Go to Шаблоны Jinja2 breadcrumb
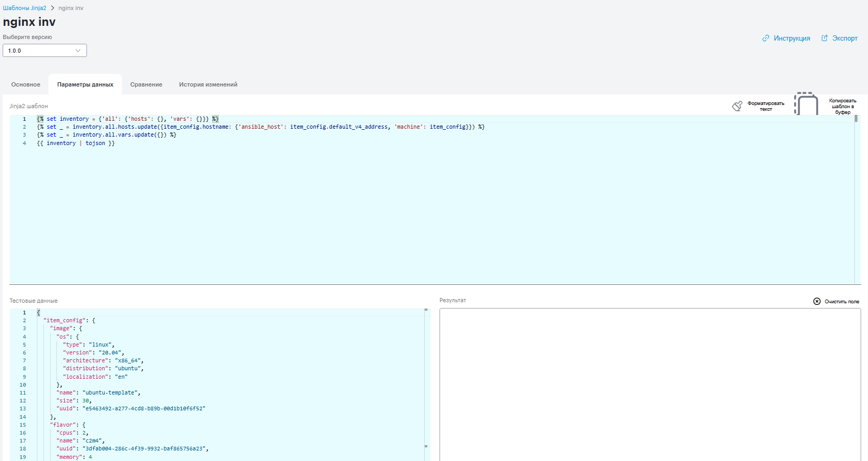 [x=25, y=8]
